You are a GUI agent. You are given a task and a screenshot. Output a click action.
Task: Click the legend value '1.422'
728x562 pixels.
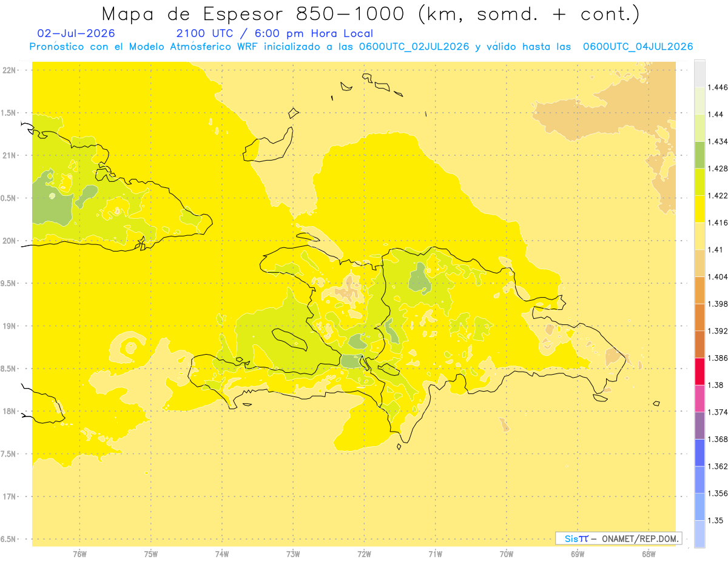point(717,196)
